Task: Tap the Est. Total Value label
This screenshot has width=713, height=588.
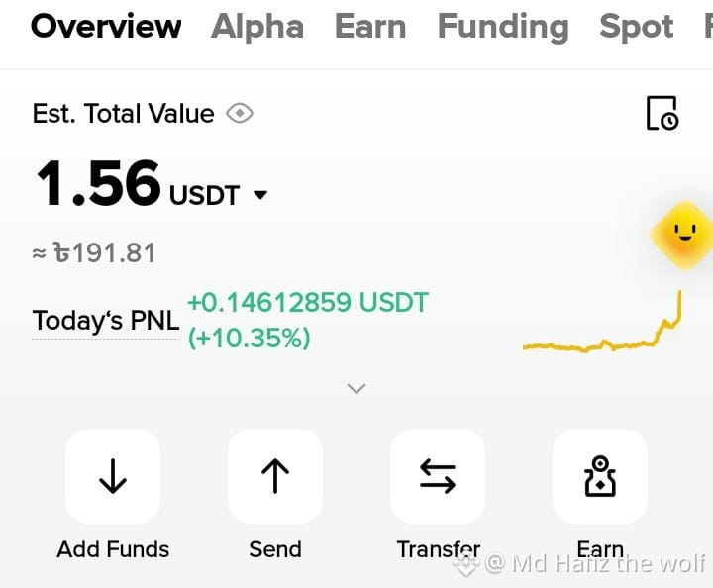Action: pyautogui.click(x=123, y=113)
